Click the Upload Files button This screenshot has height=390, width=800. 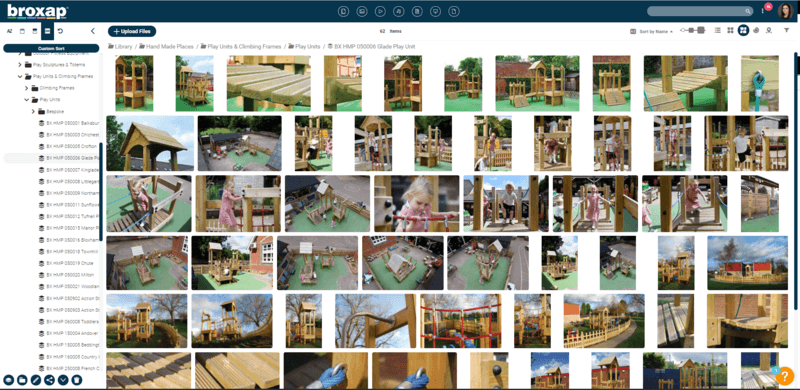(x=132, y=31)
